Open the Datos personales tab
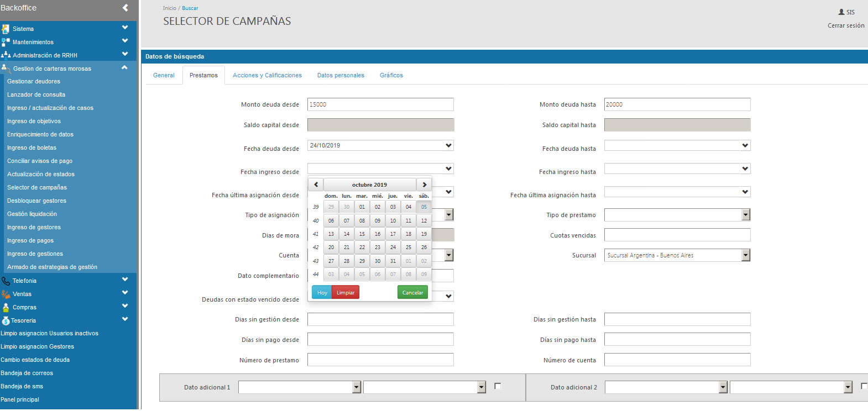The height and width of the screenshot is (411, 868). click(x=341, y=75)
